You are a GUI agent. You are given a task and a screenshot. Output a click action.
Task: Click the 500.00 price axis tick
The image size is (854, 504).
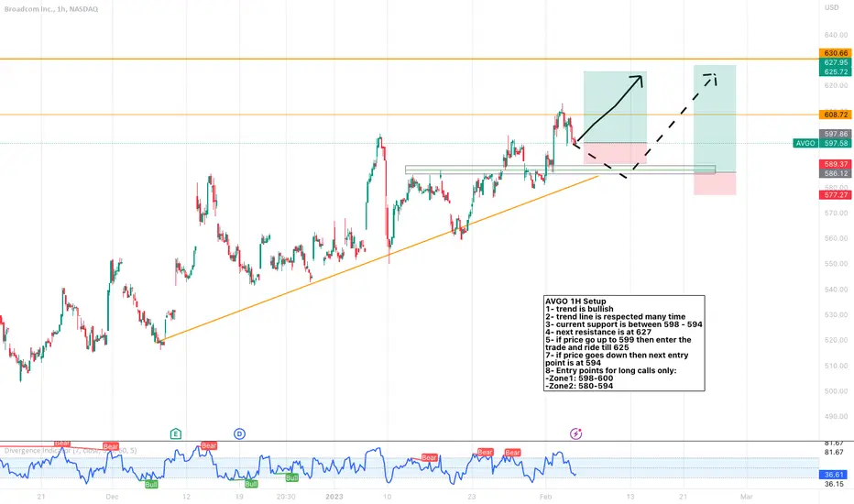[x=836, y=391]
